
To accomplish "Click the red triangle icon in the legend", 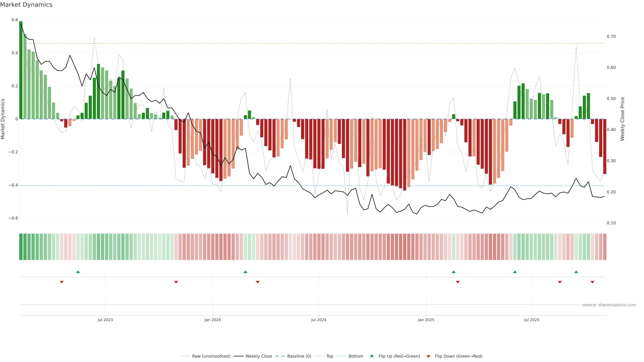I will [x=428, y=356].
